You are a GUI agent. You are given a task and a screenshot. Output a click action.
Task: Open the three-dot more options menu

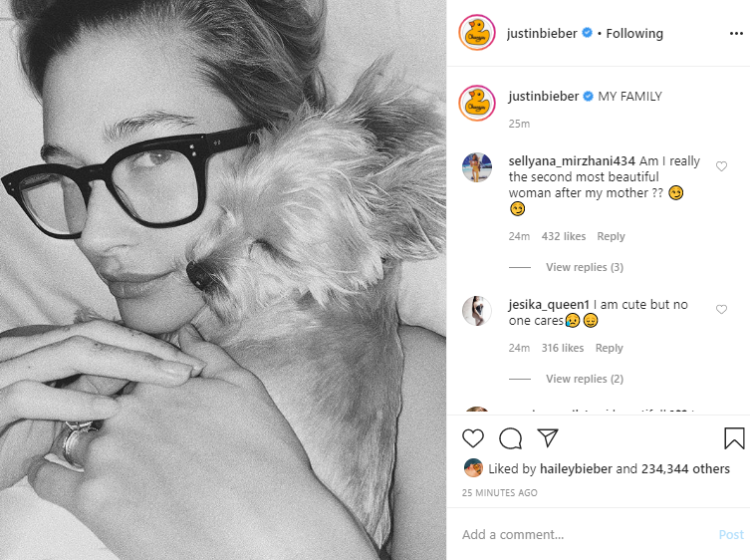point(736,34)
